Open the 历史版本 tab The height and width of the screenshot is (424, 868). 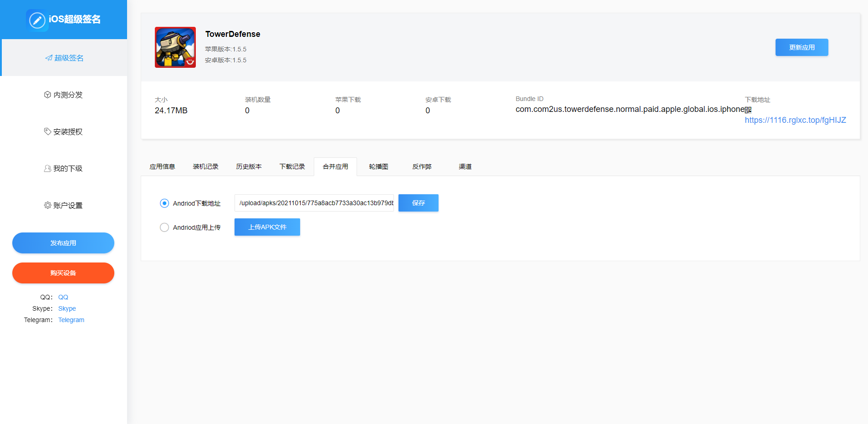coord(249,167)
